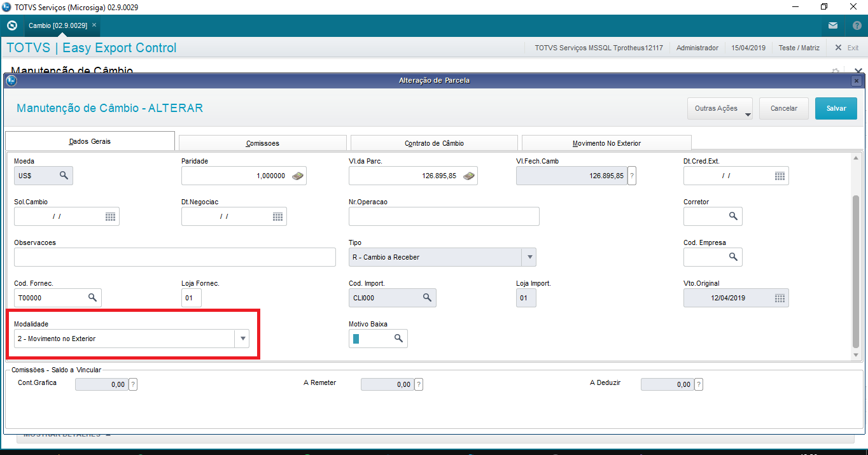This screenshot has height=455, width=868.
Task: Click the scrollbar up arrow
Action: click(x=856, y=158)
